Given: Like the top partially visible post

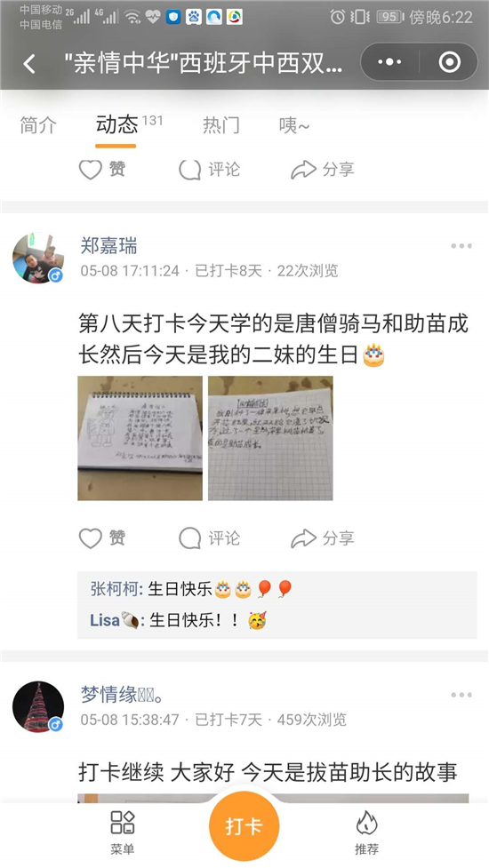Looking at the screenshot, I should pos(102,170).
